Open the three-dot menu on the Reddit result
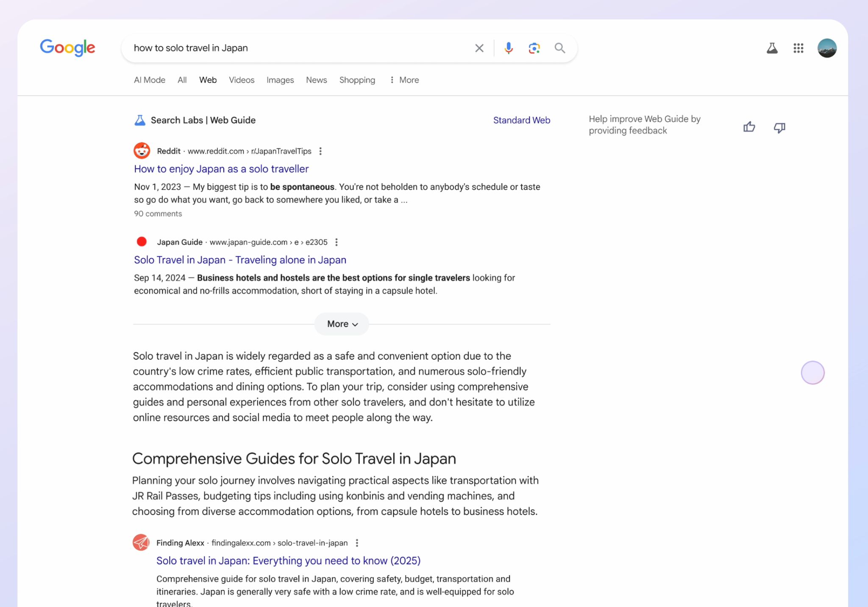This screenshot has width=868, height=607. 321,151
